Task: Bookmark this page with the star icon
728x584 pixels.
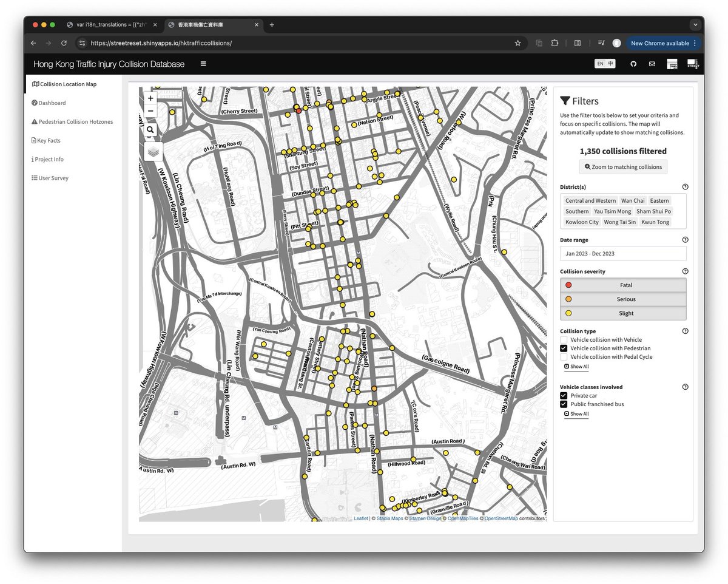Action: pyautogui.click(x=517, y=43)
